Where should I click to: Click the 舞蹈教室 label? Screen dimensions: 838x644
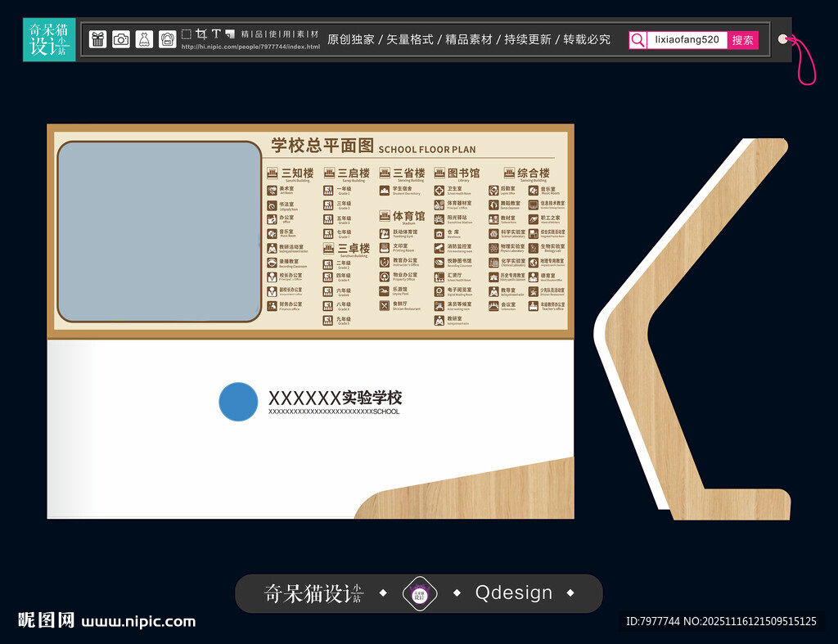click(x=511, y=203)
